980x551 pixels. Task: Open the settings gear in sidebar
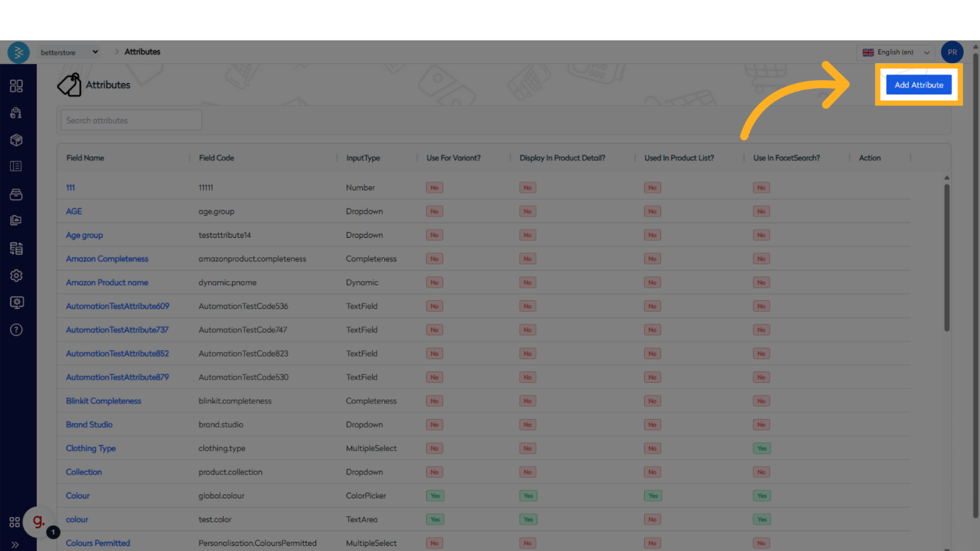click(x=16, y=275)
